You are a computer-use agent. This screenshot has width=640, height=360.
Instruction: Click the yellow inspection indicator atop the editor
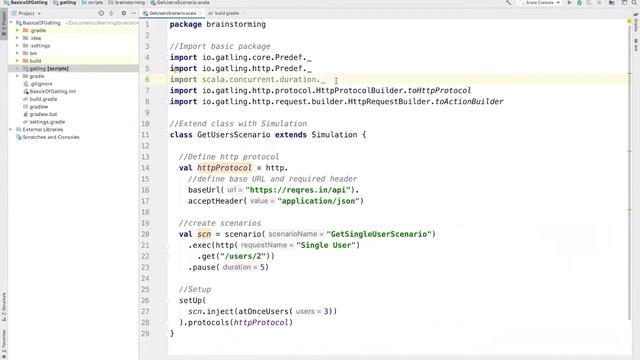point(629,22)
